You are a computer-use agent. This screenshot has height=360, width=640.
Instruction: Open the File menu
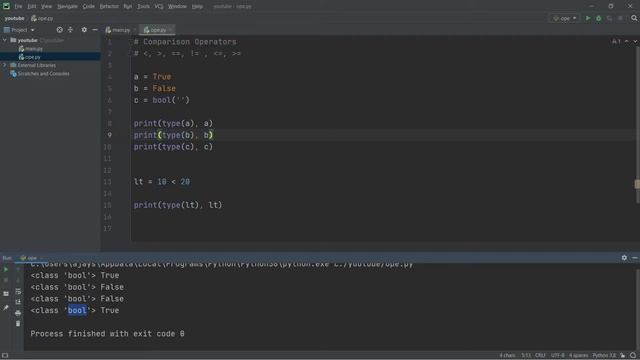click(18, 7)
